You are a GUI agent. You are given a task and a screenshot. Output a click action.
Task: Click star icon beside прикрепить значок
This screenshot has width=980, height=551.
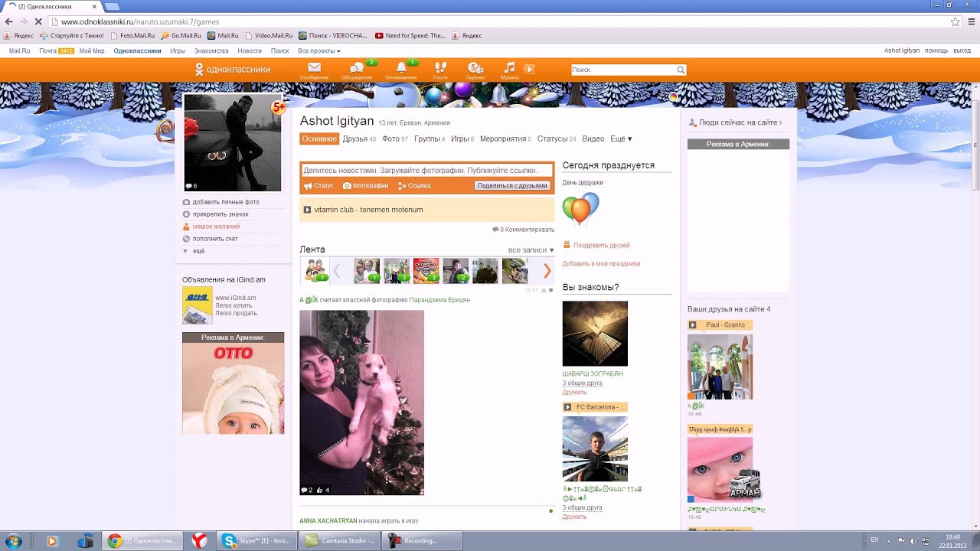point(186,214)
